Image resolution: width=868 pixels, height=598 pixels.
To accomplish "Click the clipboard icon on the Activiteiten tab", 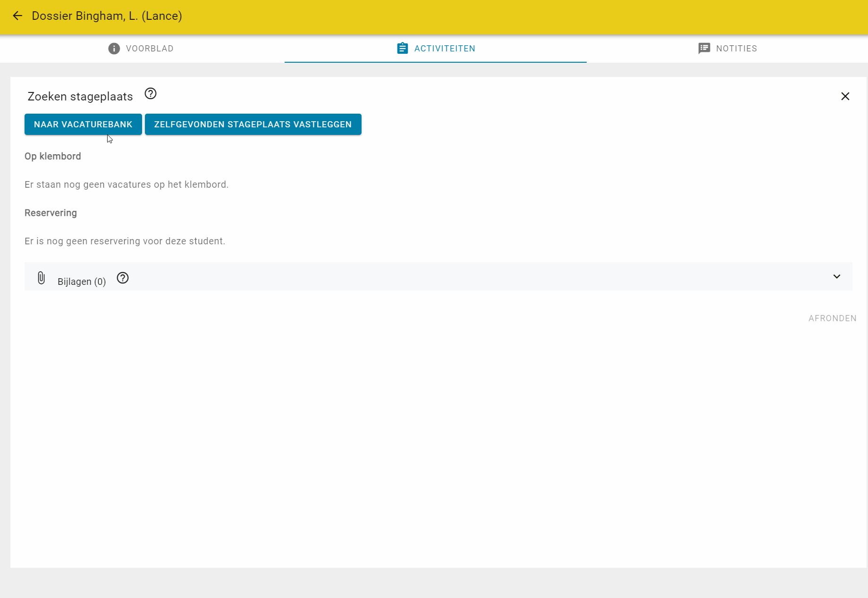I will 403,48.
